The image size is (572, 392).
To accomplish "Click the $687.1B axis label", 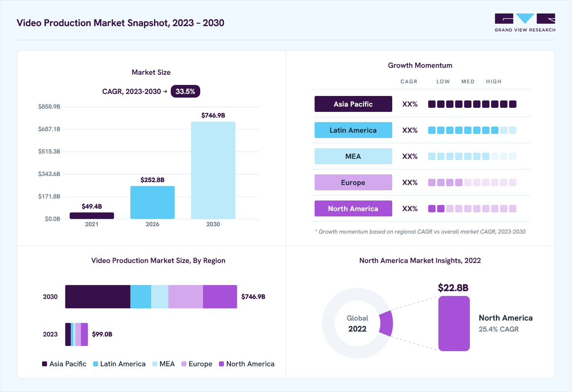I will coord(49,129).
